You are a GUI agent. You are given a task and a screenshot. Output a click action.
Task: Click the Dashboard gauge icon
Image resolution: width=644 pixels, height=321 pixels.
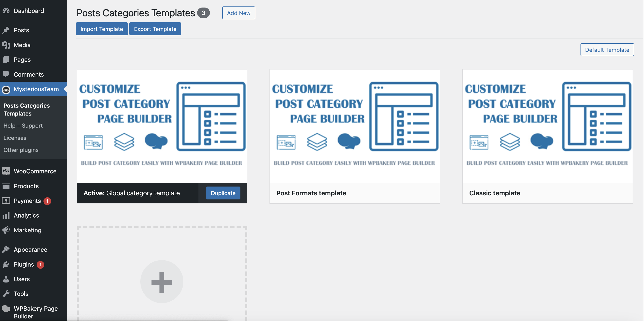coord(6,11)
